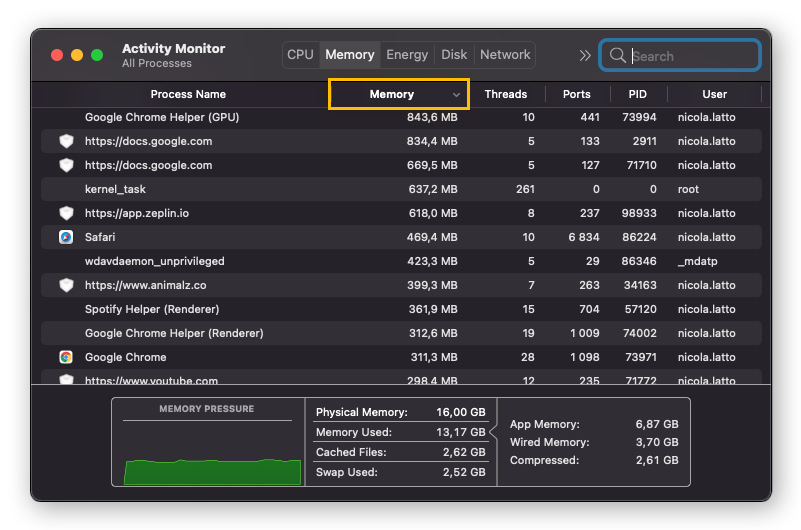This screenshot has width=801, height=530.
Task: Click the All Processes subtitle
Action: (157, 63)
